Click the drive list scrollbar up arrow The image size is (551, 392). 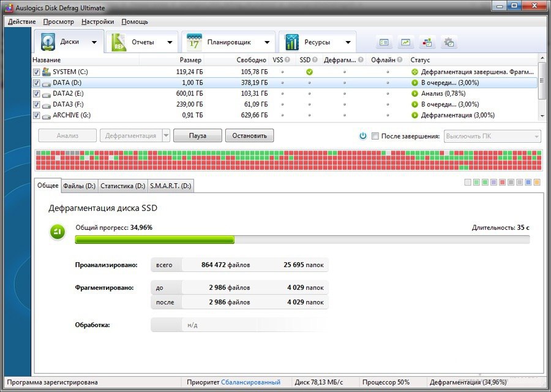click(x=542, y=58)
